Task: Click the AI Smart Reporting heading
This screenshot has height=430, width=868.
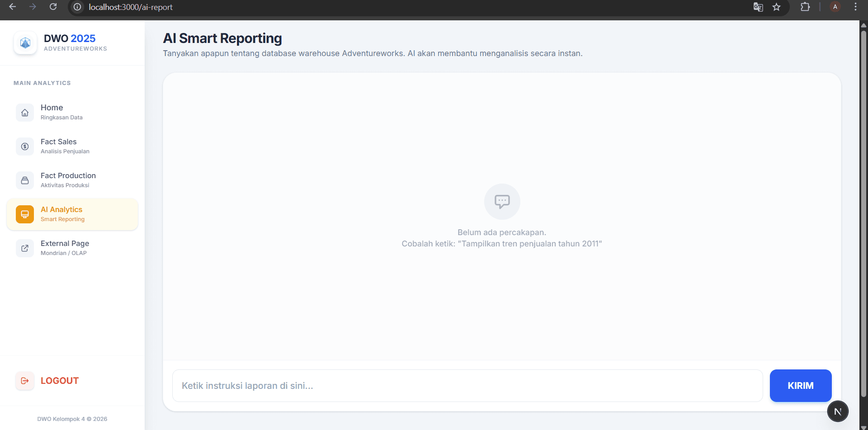Action: point(222,38)
